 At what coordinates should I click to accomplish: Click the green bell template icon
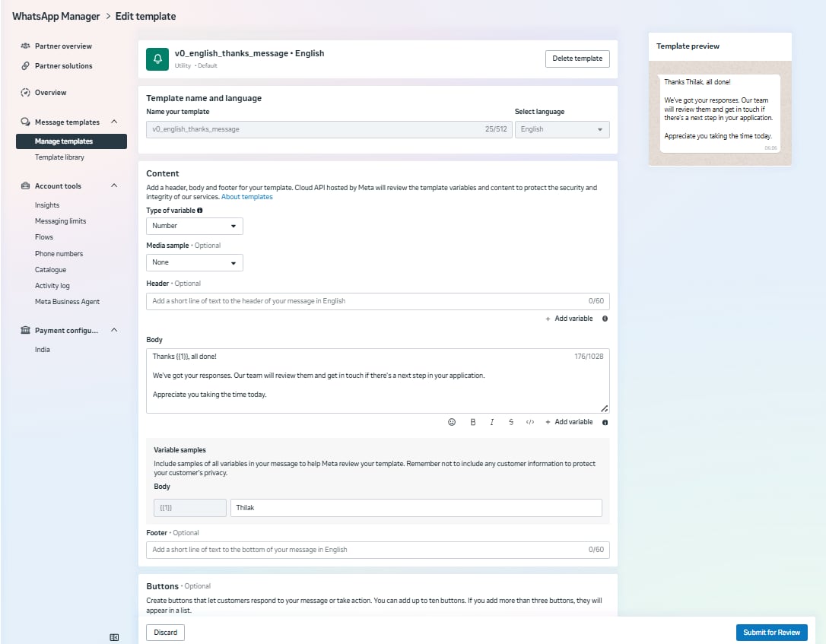pos(157,59)
